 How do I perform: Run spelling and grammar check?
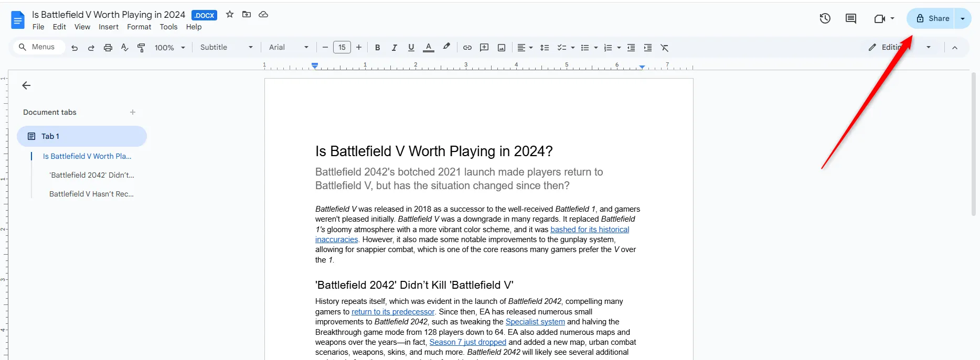point(125,48)
